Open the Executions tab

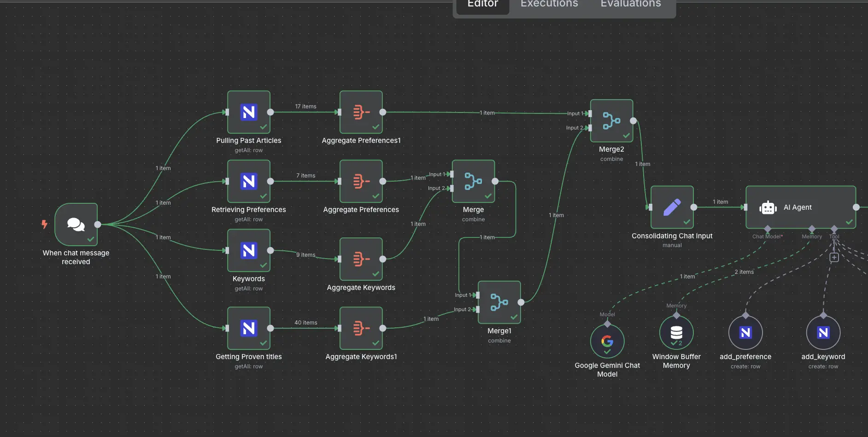[x=549, y=5]
